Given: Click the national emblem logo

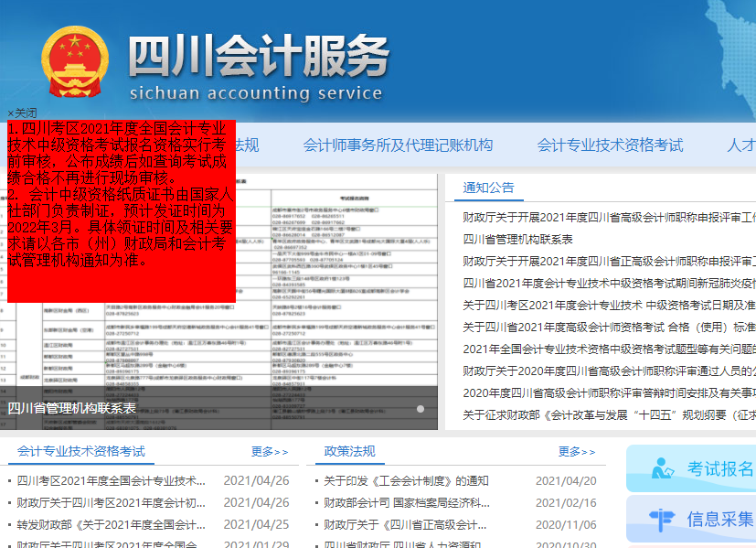Looking at the screenshot, I should tap(73, 61).
